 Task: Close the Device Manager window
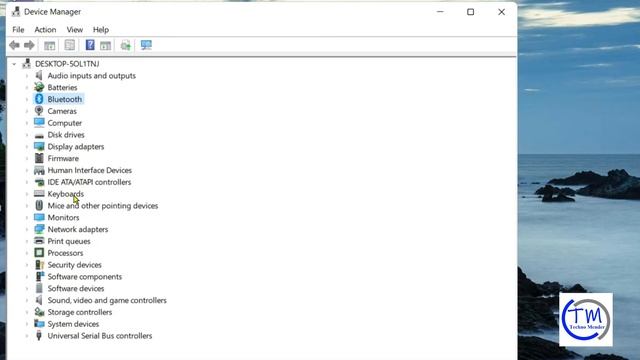point(501,12)
